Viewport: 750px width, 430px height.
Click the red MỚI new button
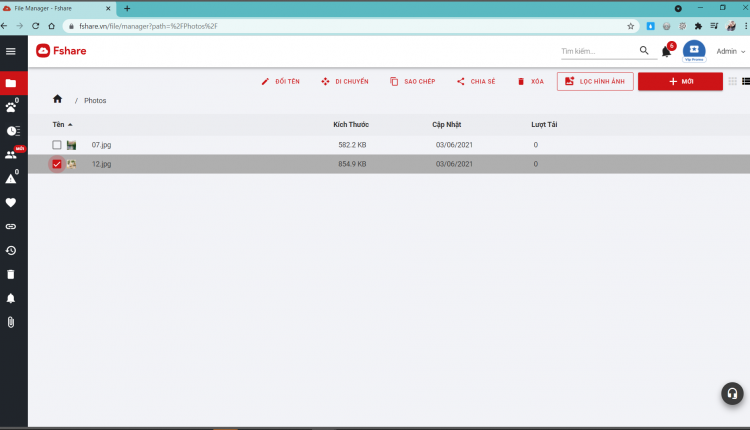click(x=680, y=81)
